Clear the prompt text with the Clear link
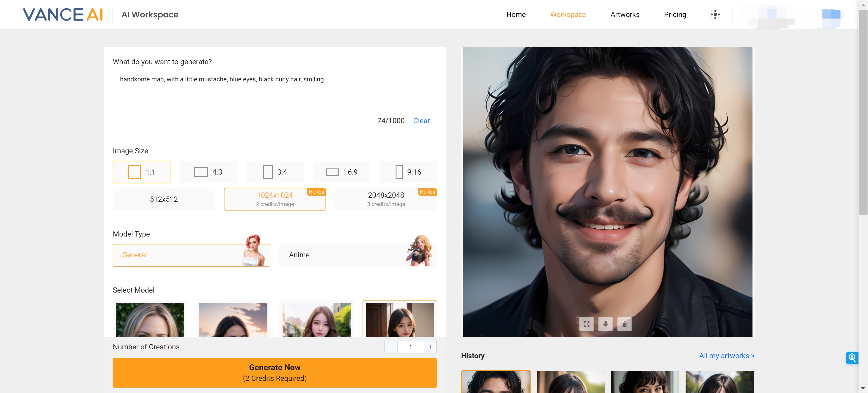Viewport: 868px width, 393px height. (x=421, y=120)
